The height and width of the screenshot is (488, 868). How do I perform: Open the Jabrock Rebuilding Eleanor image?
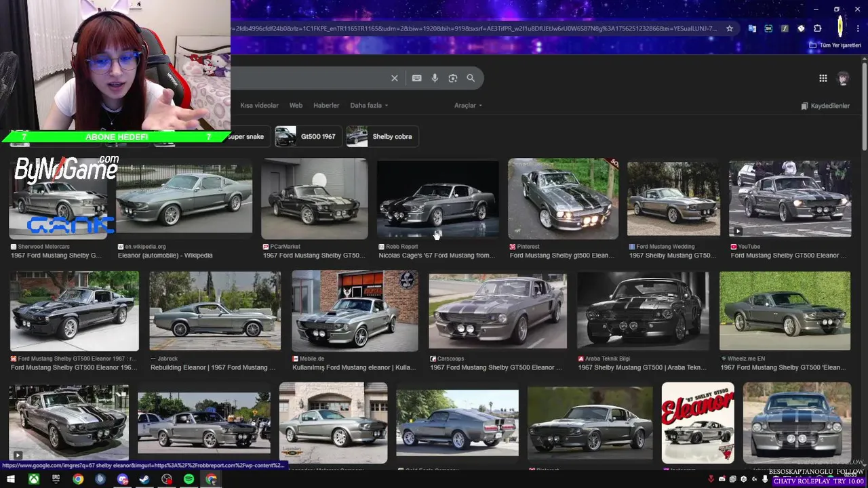215,311
